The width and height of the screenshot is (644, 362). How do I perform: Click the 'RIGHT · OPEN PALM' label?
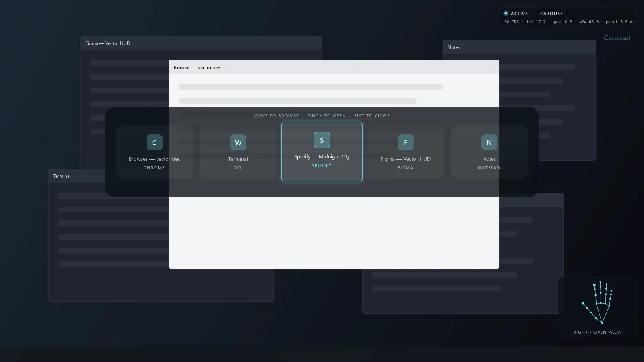[597, 332]
